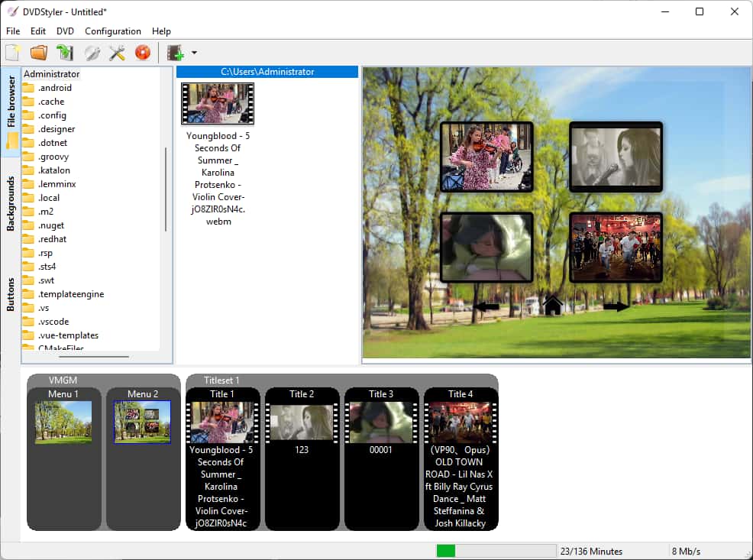Open a project with the folder icon
Screen dimensions: 753x560
pyautogui.click(x=39, y=53)
